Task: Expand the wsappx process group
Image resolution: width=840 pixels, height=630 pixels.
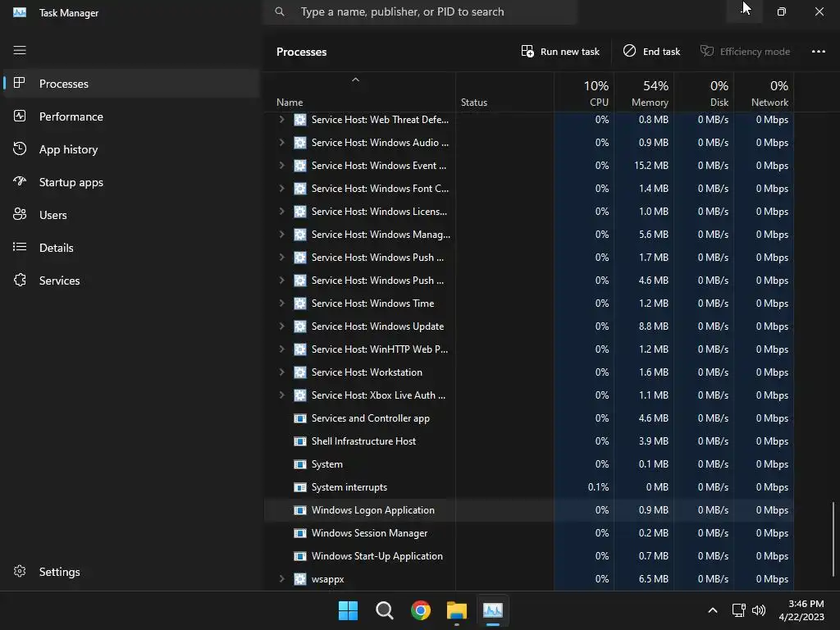Action: [281, 579]
